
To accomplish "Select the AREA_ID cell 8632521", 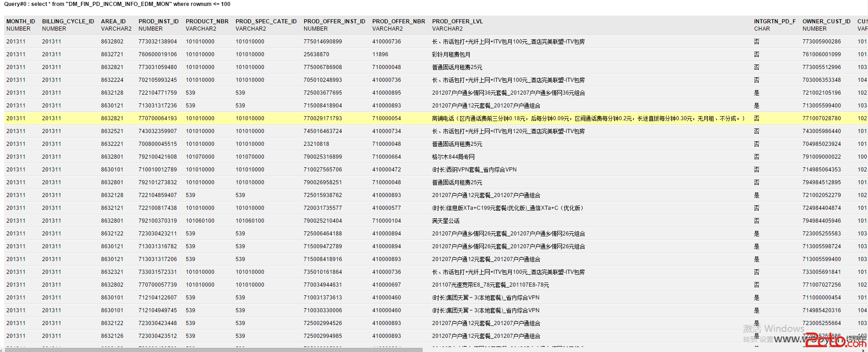I will coord(112,131).
